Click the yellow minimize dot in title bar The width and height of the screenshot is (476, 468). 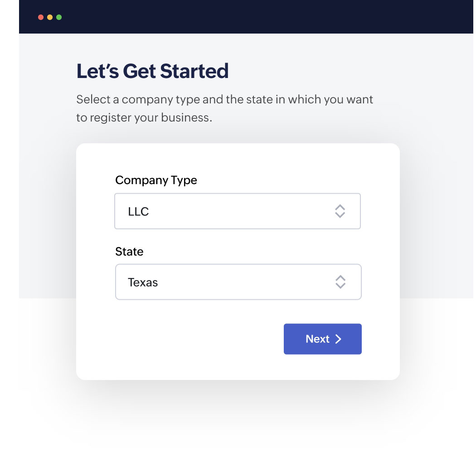coord(50,17)
